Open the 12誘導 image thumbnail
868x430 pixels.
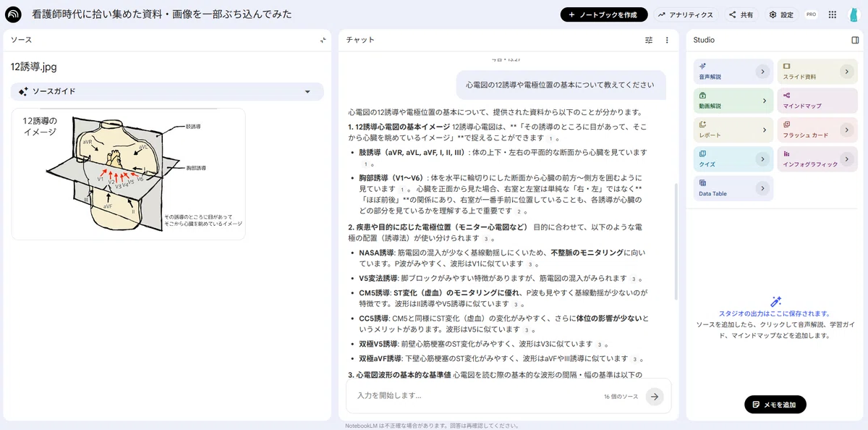pyautogui.click(x=128, y=174)
